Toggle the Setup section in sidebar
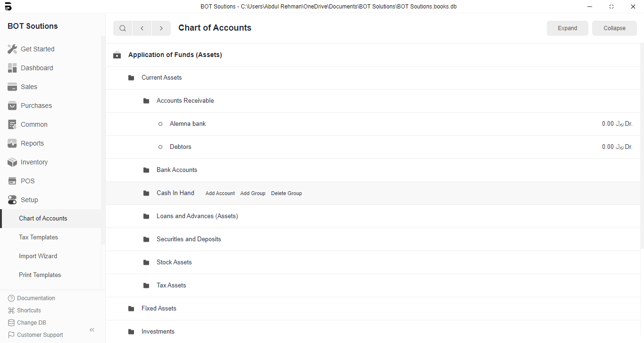Image resolution: width=644 pixels, height=343 pixels. pos(29,200)
